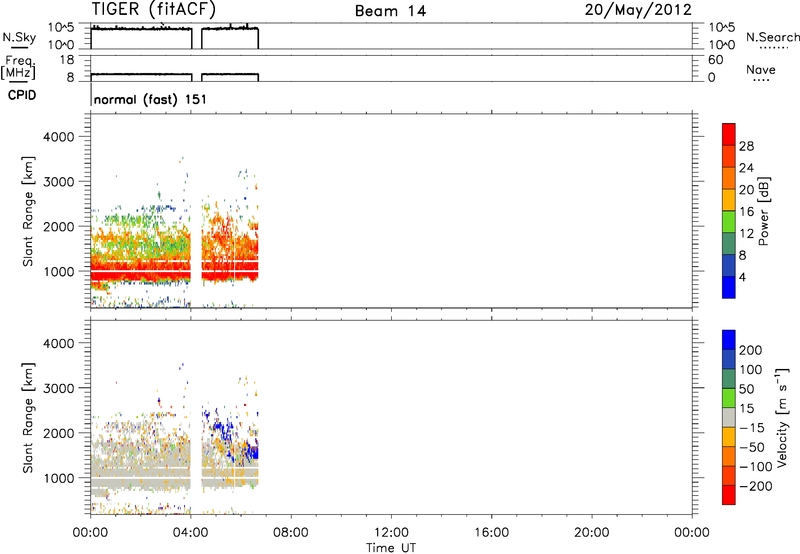Screen dimensions: 800x554
Task: Click the Power [dB] colorbar label
Action: point(764,211)
